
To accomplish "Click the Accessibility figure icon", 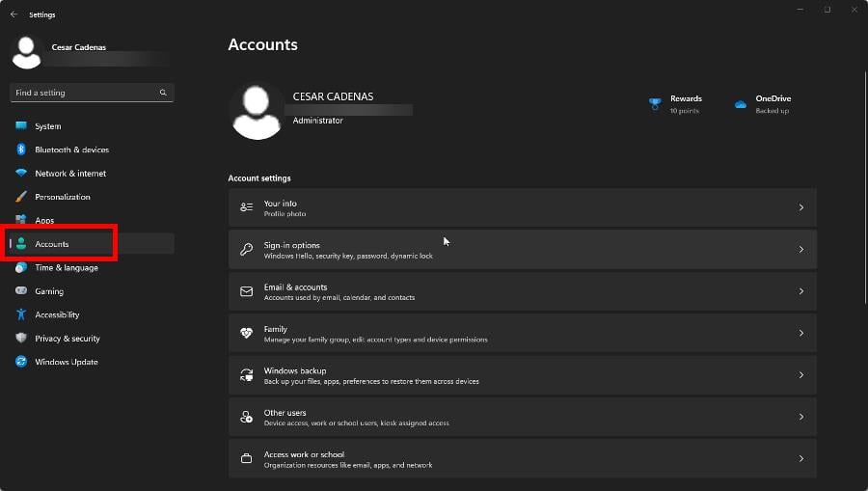I will point(21,314).
